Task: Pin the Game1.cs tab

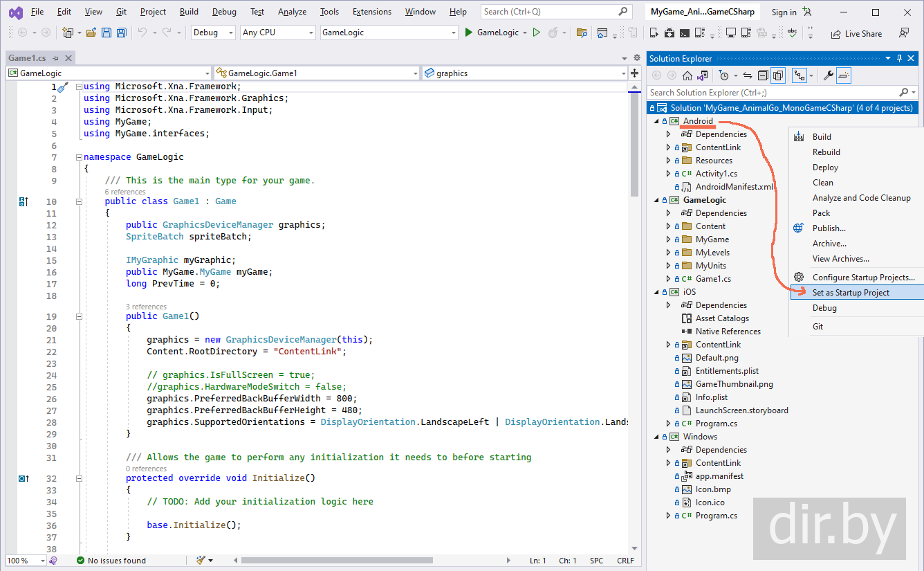Action: pos(56,59)
